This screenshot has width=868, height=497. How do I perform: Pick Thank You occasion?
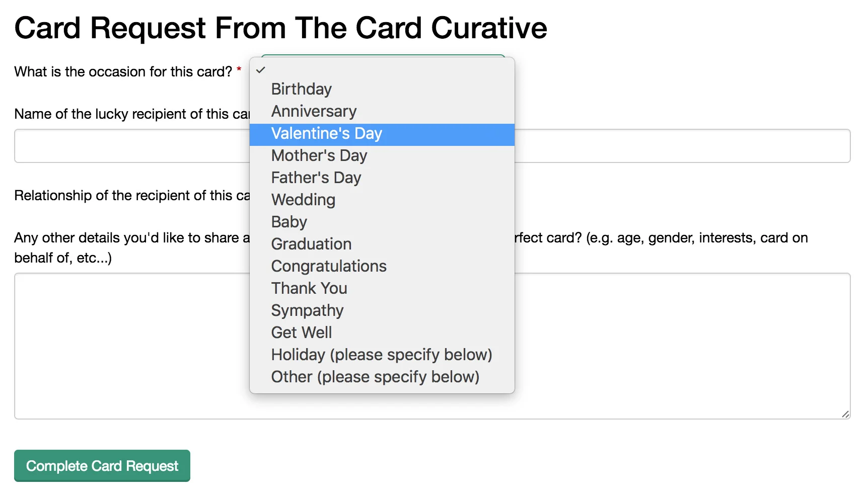click(x=309, y=288)
